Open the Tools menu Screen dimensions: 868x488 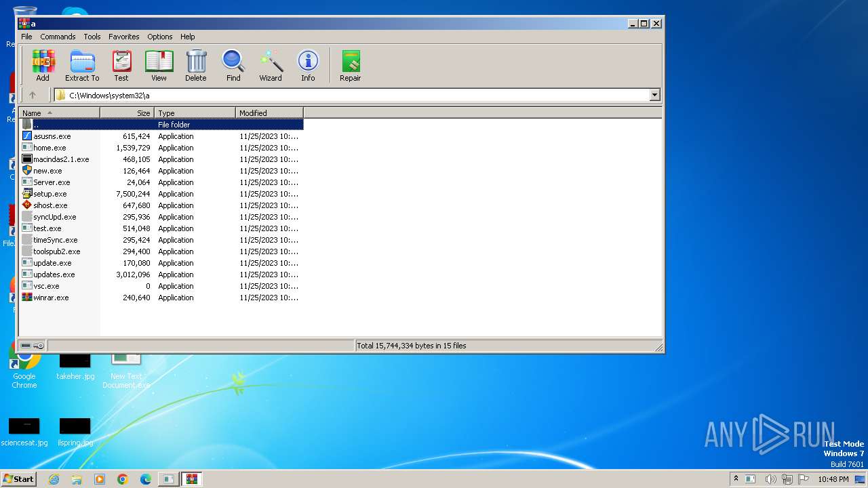pyautogui.click(x=92, y=37)
